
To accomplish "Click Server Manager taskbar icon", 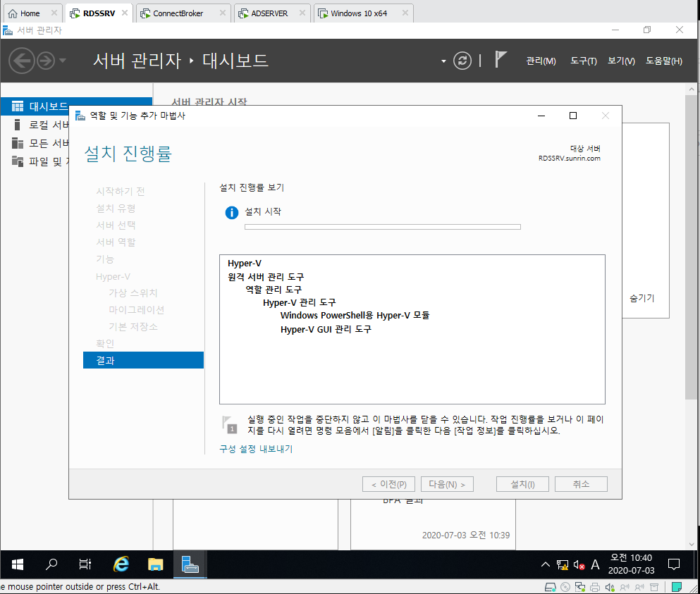I will (x=190, y=564).
